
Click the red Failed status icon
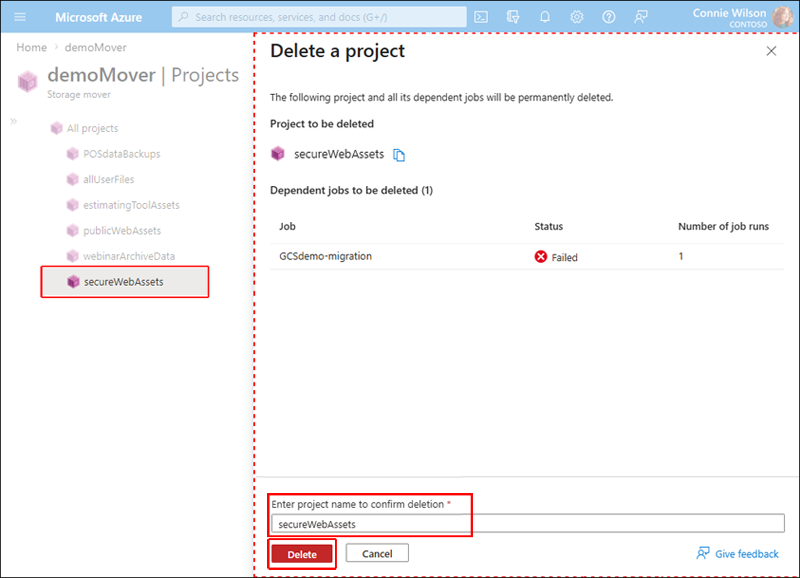tap(541, 257)
